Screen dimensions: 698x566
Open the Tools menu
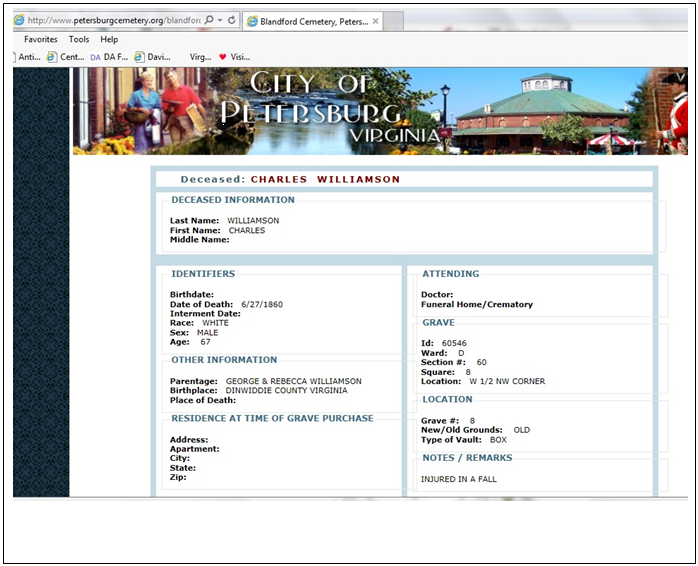click(78, 40)
